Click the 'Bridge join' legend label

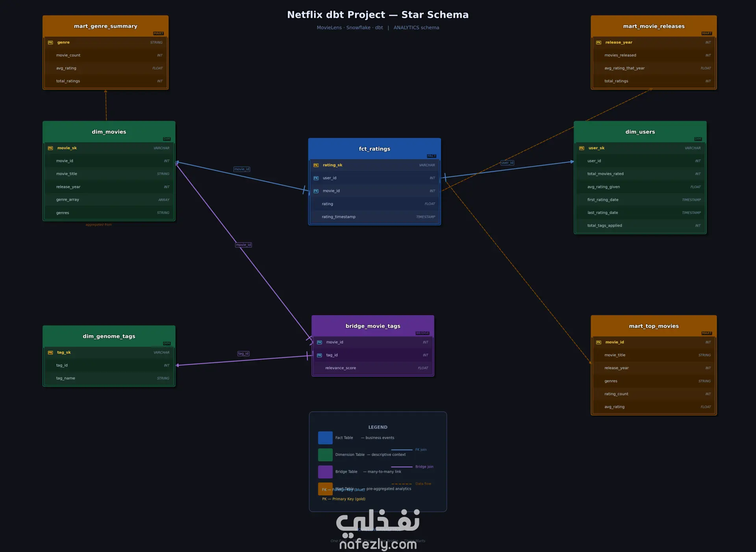[424, 467]
